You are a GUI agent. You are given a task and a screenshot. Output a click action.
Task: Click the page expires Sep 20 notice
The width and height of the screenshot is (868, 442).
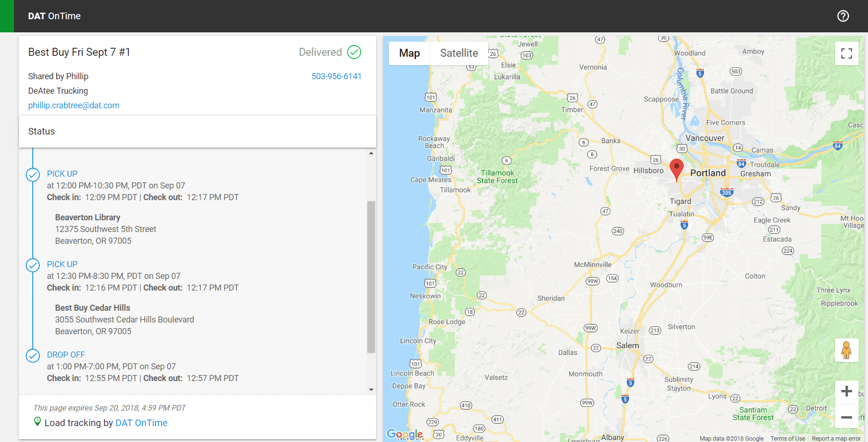[x=110, y=408]
